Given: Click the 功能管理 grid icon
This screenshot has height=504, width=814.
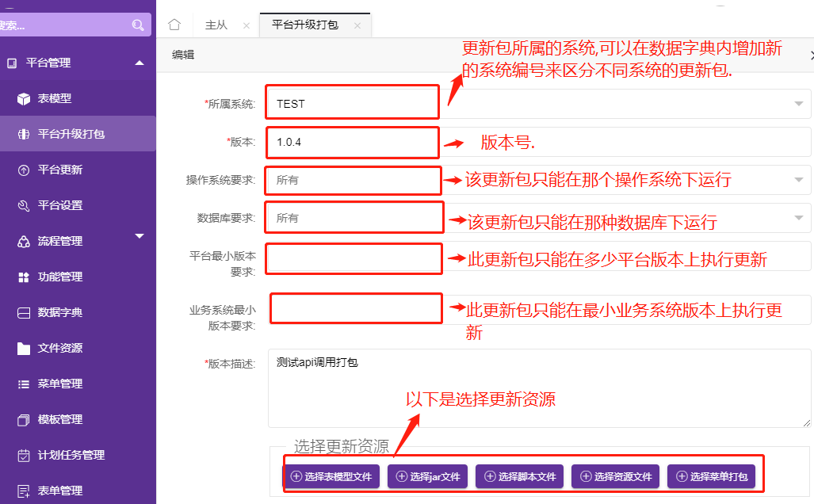Looking at the screenshot, I should coord(24,277).
